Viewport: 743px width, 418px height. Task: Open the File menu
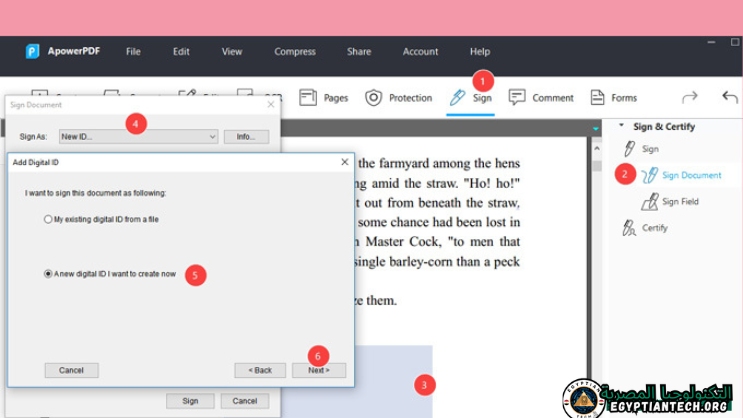coord(133,52)
